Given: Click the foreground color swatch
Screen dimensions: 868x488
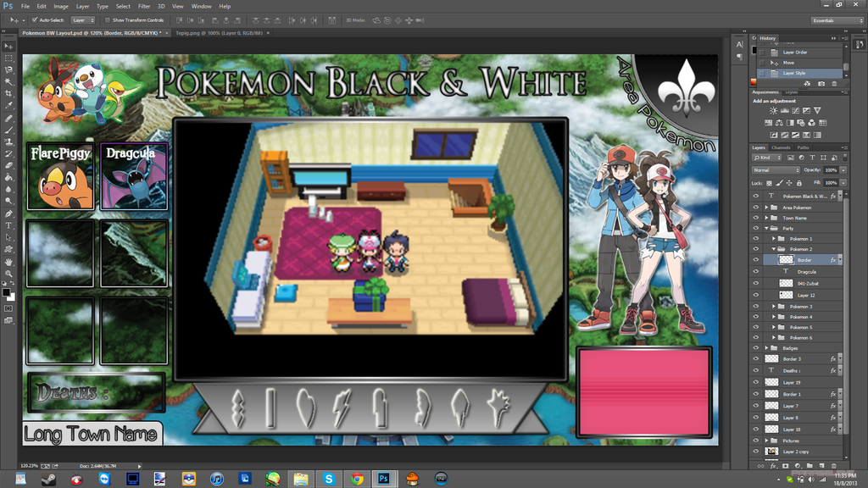Looking at the screenshot, I should pyautogui.click(x=6, y=292).
